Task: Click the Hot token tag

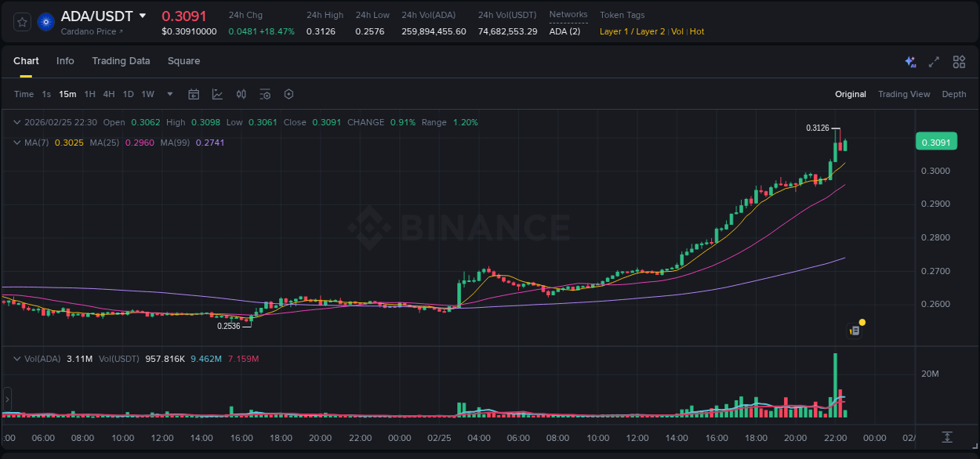Action: (x=695, y=31)
